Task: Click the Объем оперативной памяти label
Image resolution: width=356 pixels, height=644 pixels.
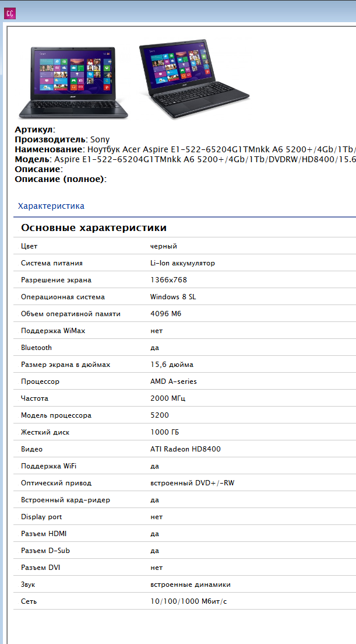Action: 71,314
